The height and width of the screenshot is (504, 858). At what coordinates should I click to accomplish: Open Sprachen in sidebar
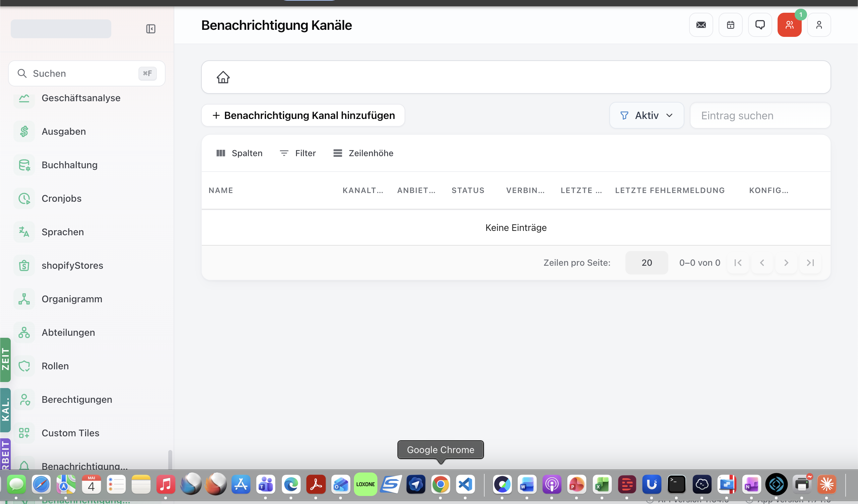coord(63,232)
